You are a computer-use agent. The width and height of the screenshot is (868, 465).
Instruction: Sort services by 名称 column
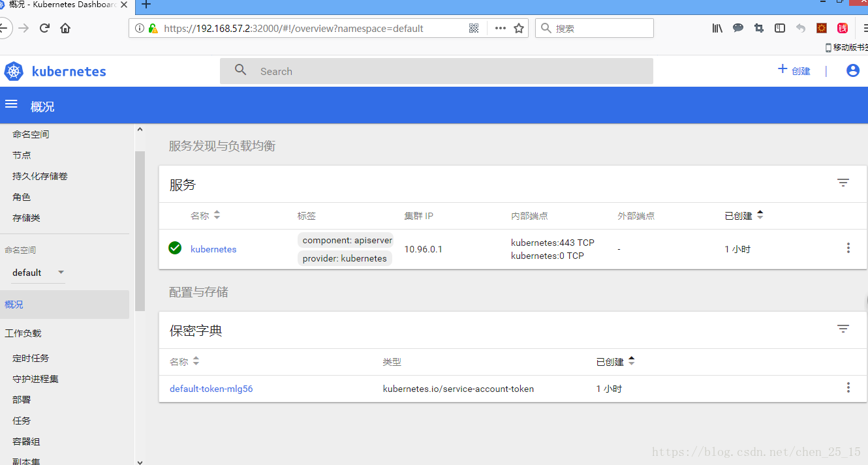[x=205, y=215]
